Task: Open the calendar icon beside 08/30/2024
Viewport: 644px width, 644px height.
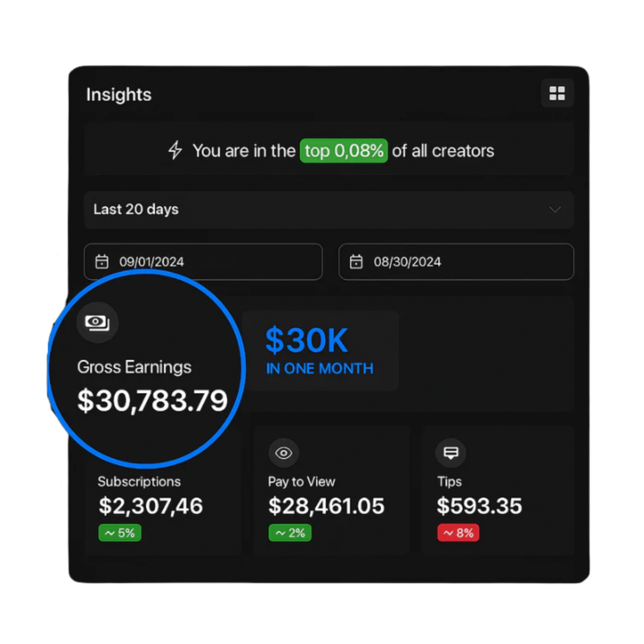Action: coord(356,262)
